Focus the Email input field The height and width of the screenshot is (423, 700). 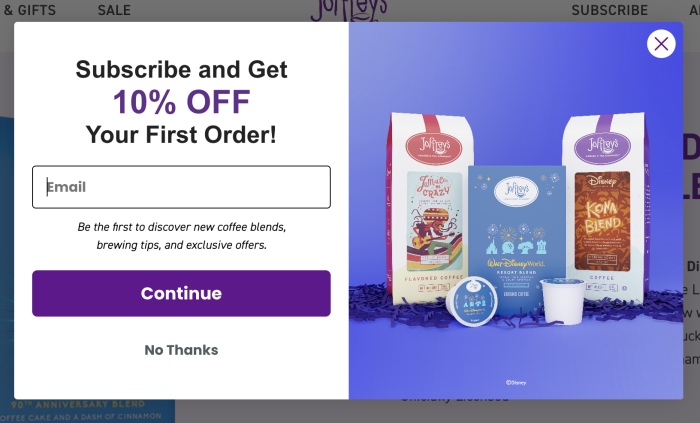point(181,187)
